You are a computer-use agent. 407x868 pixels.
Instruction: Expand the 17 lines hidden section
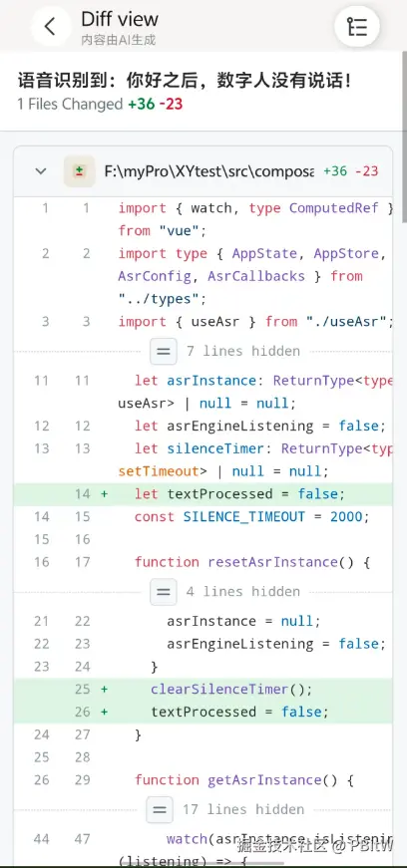(160, 809)
